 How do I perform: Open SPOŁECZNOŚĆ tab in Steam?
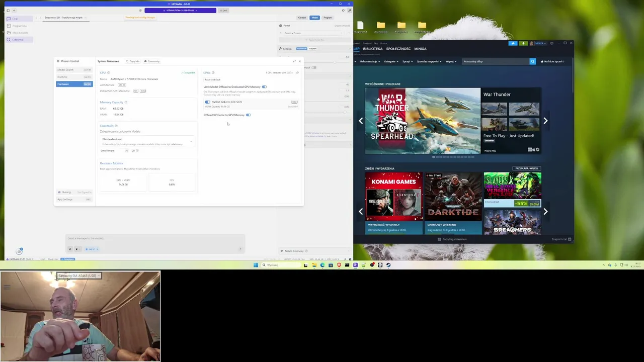pyautogui.click(x=398, y=49)
